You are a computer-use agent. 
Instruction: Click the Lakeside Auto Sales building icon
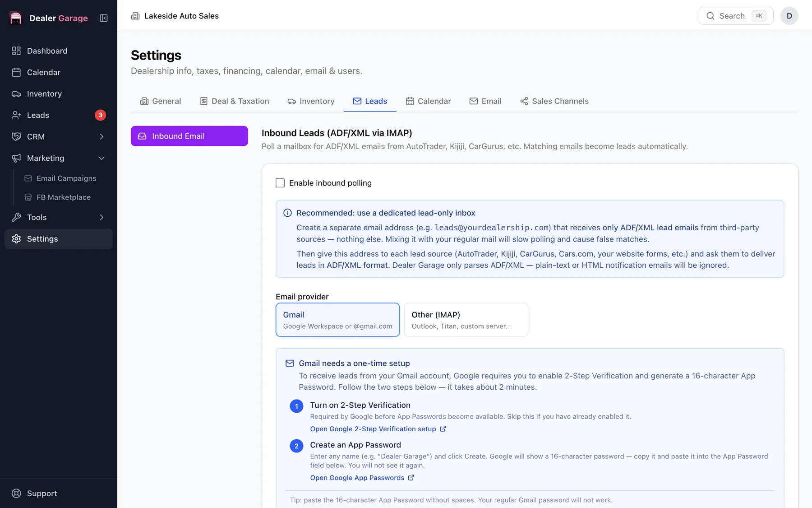(x=135, y=16)
